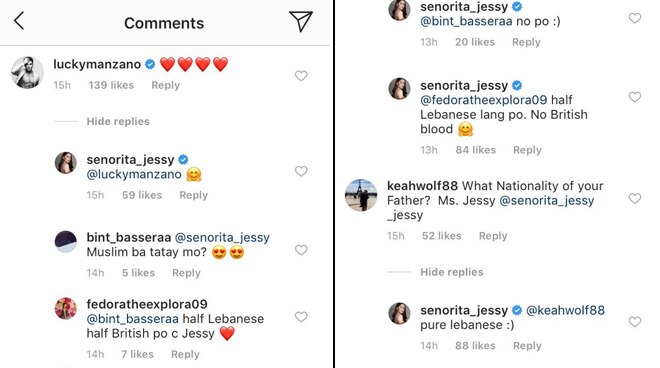
Task: Open the @fedoratheexplora09 mention link
Action: click(484, 100)
